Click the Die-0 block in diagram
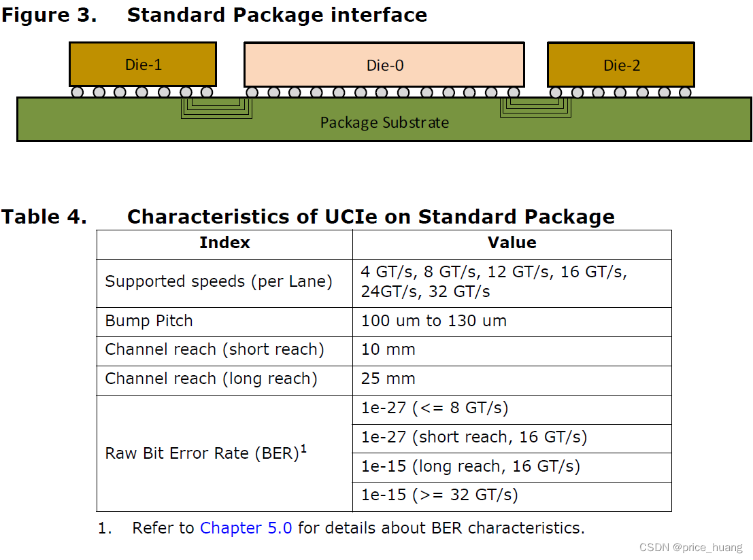753x560 pixels. 384,65
